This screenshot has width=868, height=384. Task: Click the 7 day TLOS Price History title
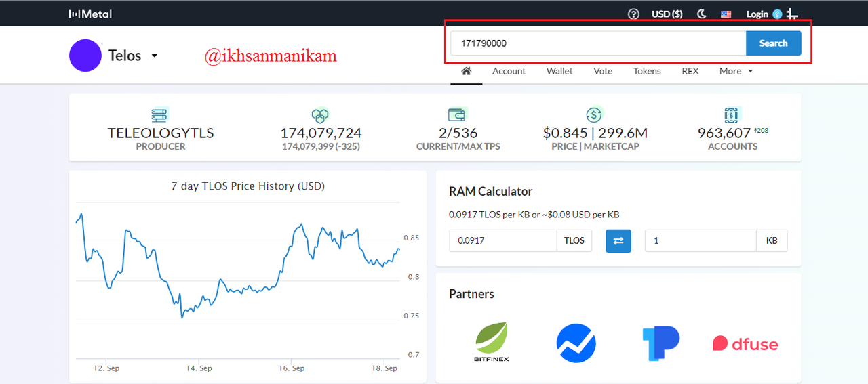(x=248, y=186)
